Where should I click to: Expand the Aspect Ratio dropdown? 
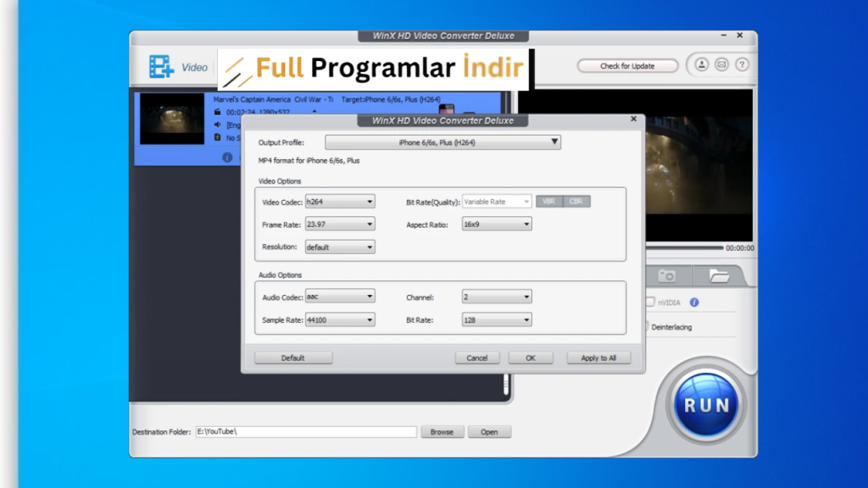click(x=497, y=224)
